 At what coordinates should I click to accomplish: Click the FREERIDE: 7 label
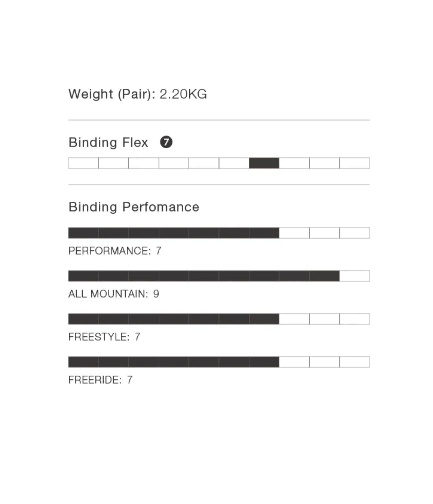click(100, 380)
